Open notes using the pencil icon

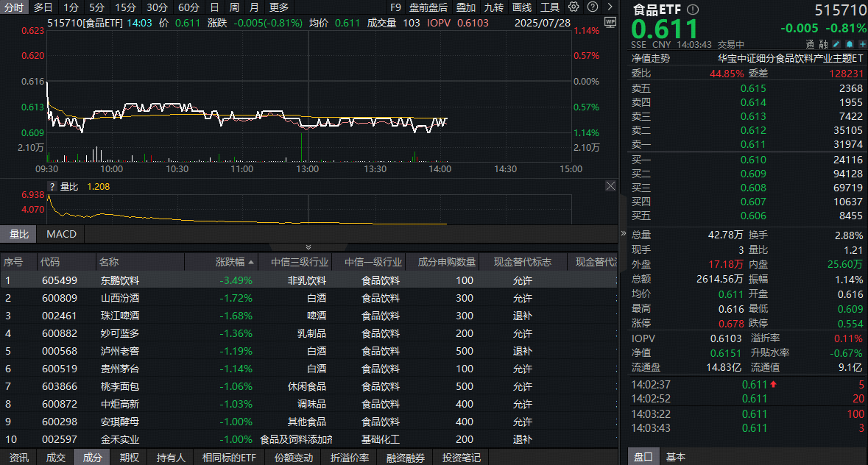836,44
